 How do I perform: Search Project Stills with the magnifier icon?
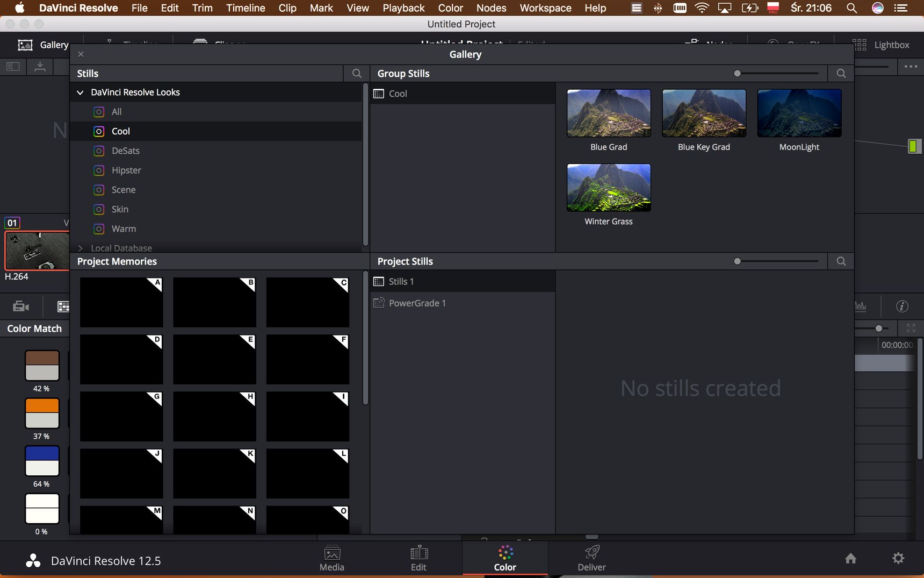click(841, 261)
